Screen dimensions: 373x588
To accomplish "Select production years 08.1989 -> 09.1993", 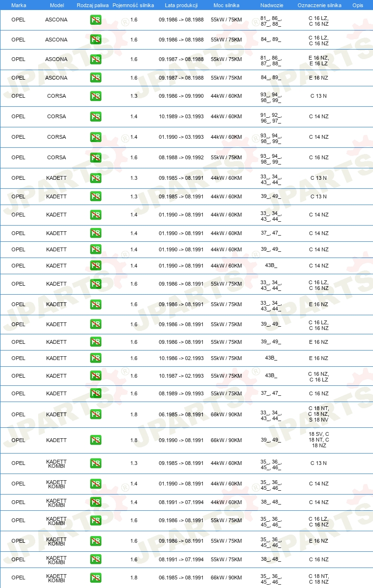I will click(x=181, y=393).
